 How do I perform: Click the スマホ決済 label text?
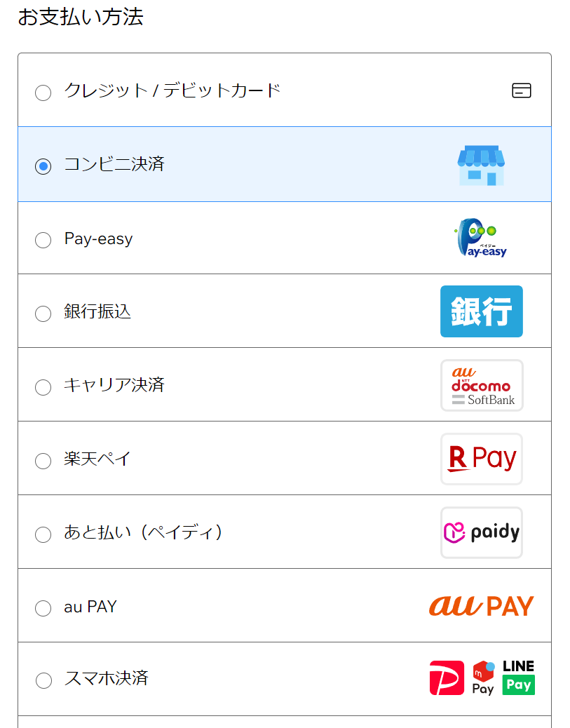point(106,678)
